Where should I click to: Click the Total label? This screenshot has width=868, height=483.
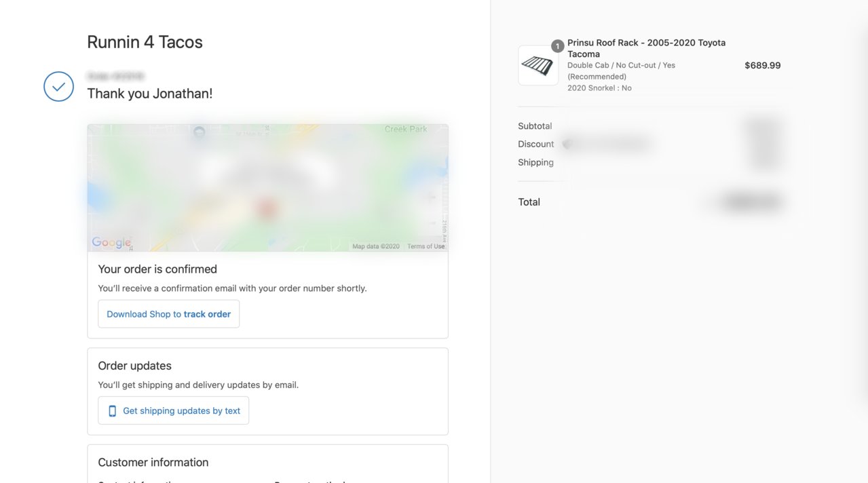coord(529,202)
